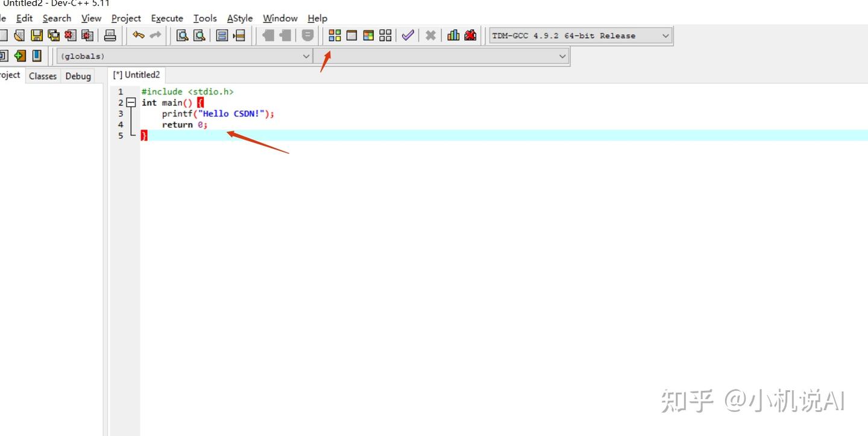
Task: Click the Print toolbar icon
Action: (110, 36)
